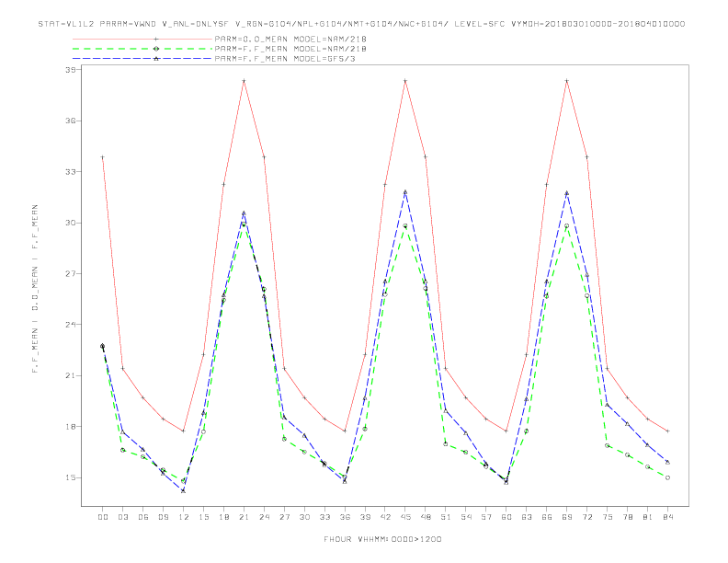Click x-axis tick label 12

(x=184, y=517)
